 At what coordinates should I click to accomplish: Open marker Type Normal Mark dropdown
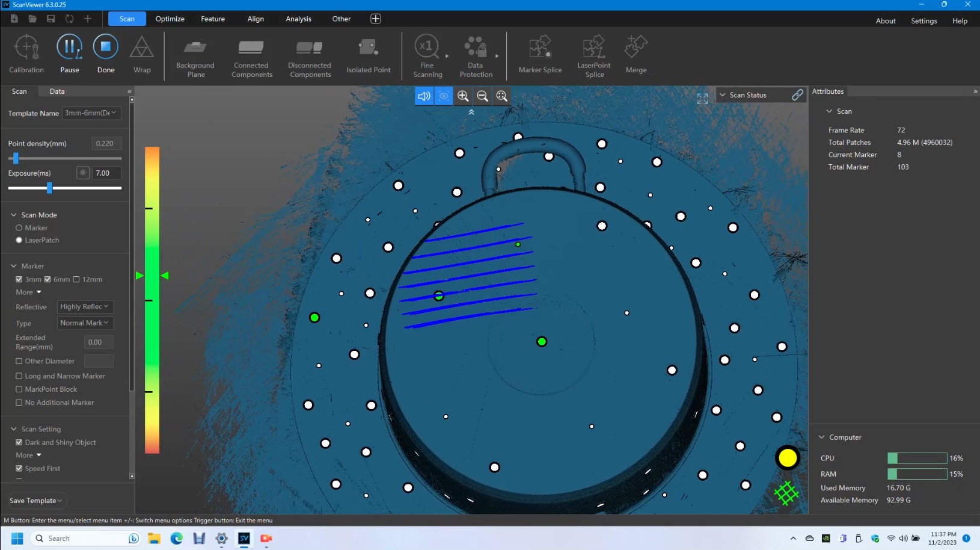[85, 323]
